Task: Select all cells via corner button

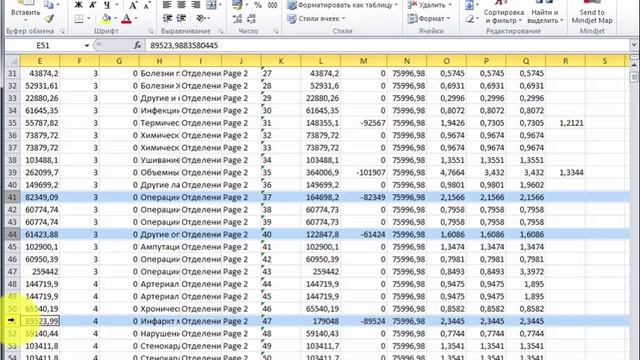Action: coord(13,61)
